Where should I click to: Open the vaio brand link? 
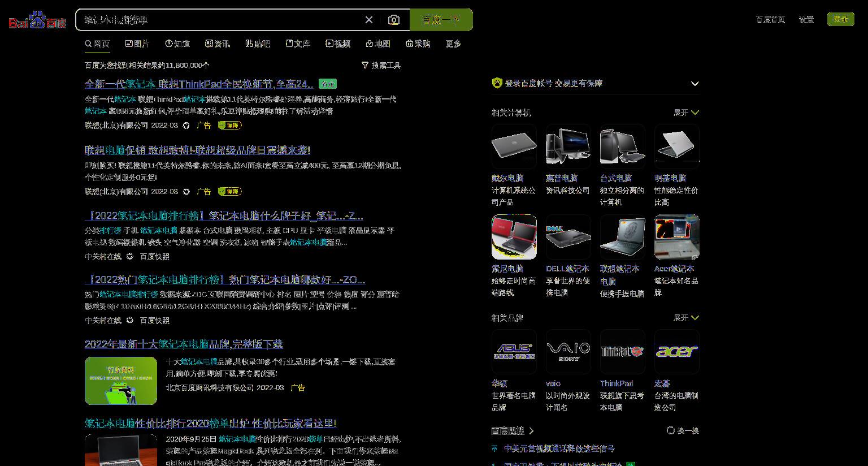pyautogui.click(x=553, y=383)
